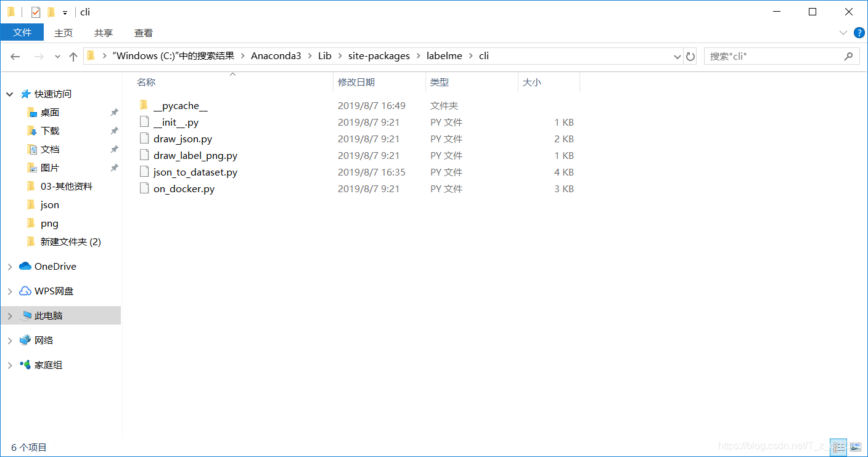This screenshot has height=457, width=868.
Task: Switch to the 查看 ribbon tab
Action: [144, 33]
